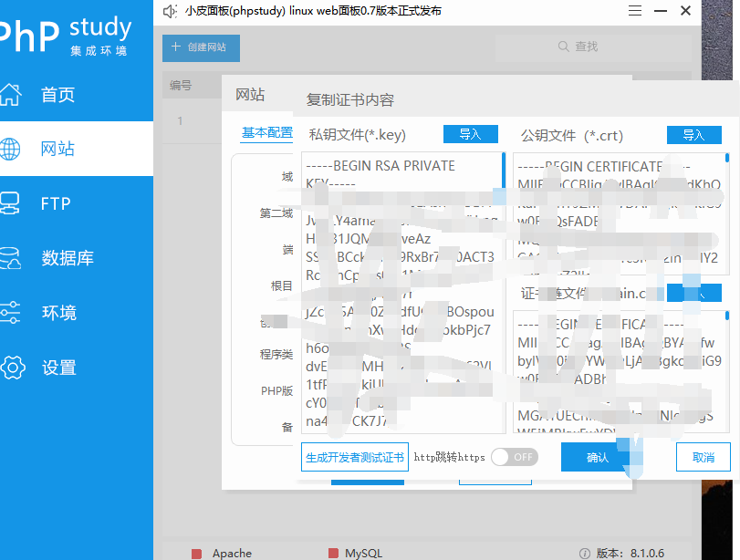The width and height of the screenshot is (740, 560).
Task: Click the 网站 dialog title text
Action: 250,95
